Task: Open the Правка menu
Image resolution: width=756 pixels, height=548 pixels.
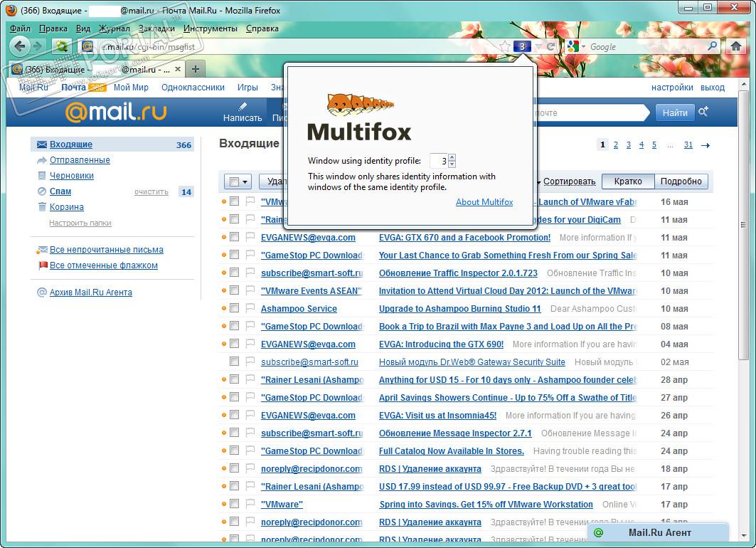Action: [53, 28]
